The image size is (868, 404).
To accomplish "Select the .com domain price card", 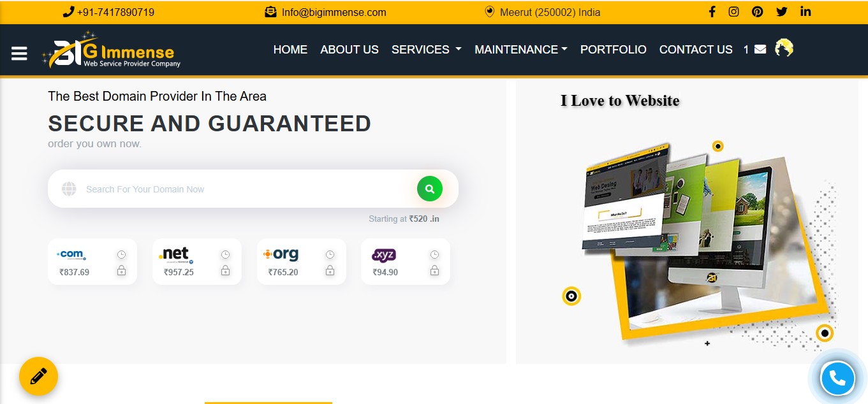I will (92, 262).
